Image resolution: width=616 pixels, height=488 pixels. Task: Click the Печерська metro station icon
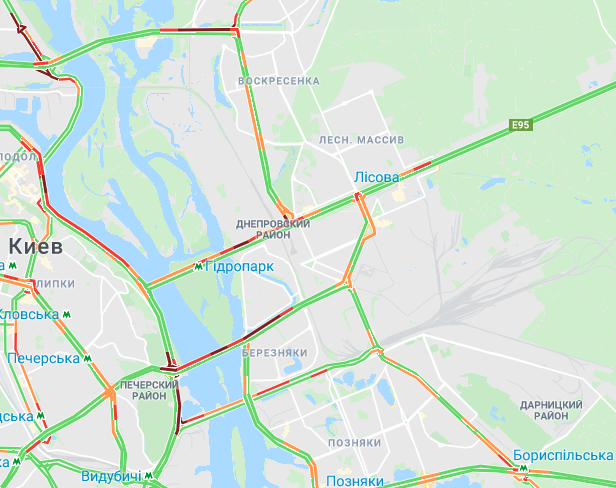click(88, 358)
